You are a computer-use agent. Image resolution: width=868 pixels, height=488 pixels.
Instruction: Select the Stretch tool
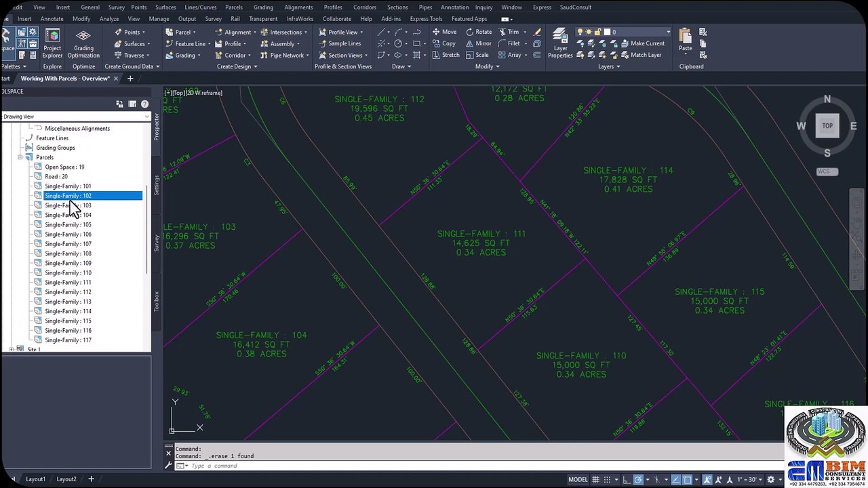(446, 55)
